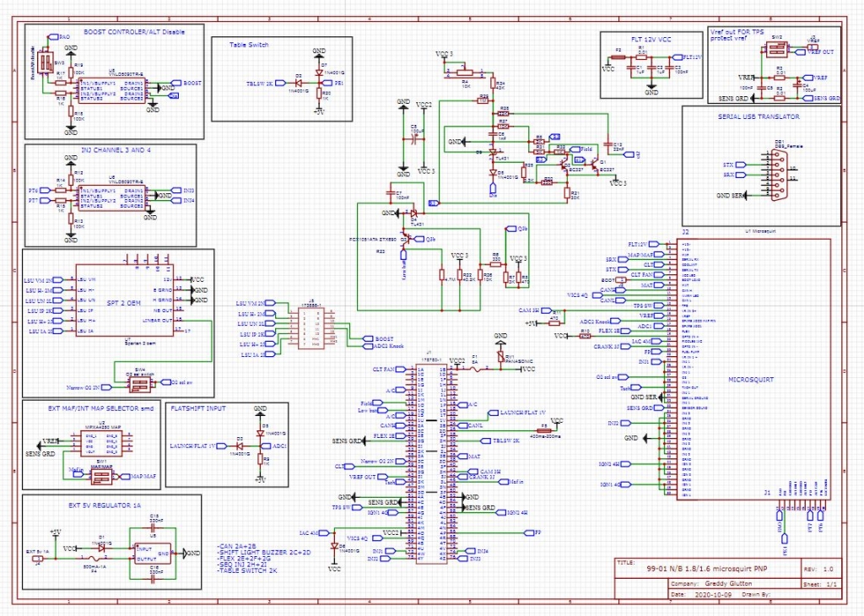Viewport: 864px width, 616px height.
Task: Select the Date field 2020-10-09
Action: click(712, 595)
